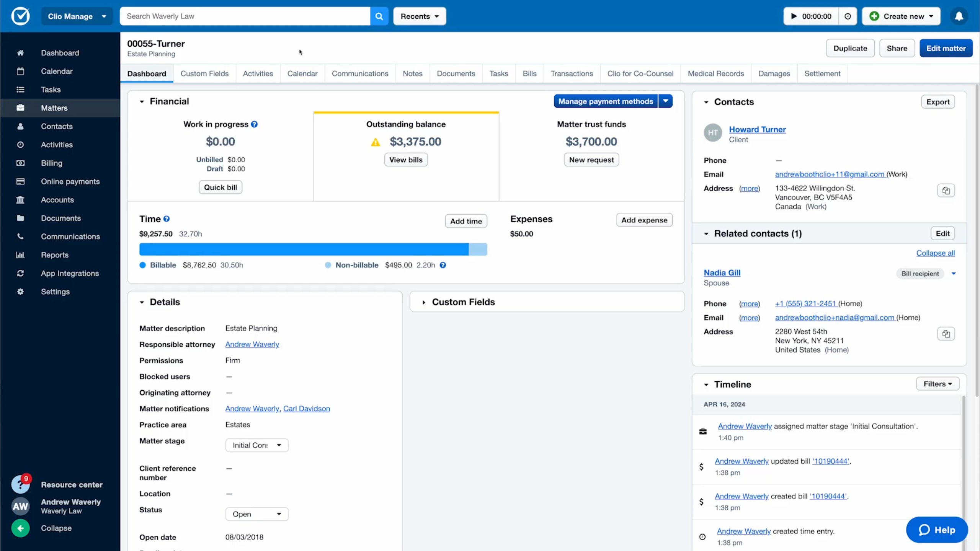The height and width of the screenshot is (551, 980).
Task: Click the green Collapse arrow icon
Action: coord(20,528)
